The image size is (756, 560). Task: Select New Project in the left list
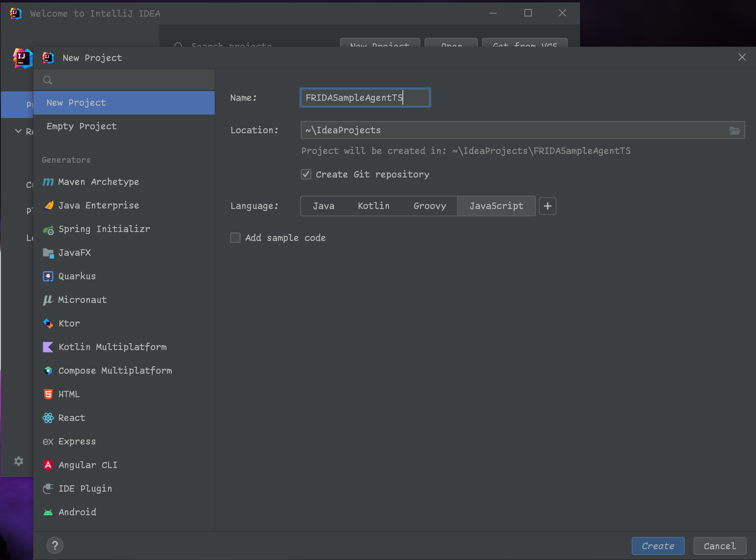pos(124,103)
